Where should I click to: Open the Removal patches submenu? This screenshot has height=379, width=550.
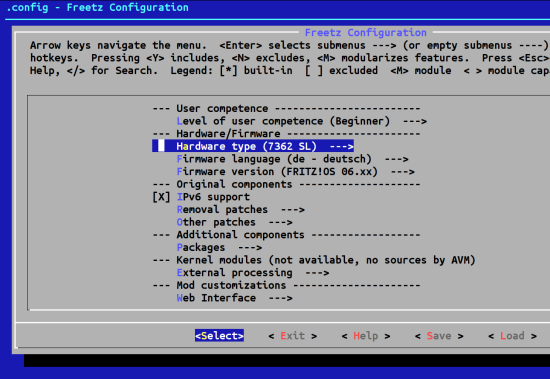coord(241,210)
